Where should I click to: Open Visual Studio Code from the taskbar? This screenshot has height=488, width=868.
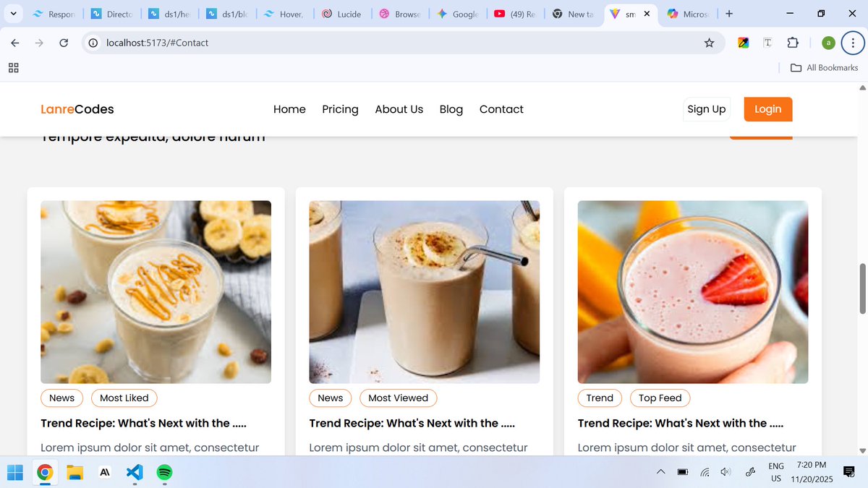pyautogui.click(x=134, y=472)
